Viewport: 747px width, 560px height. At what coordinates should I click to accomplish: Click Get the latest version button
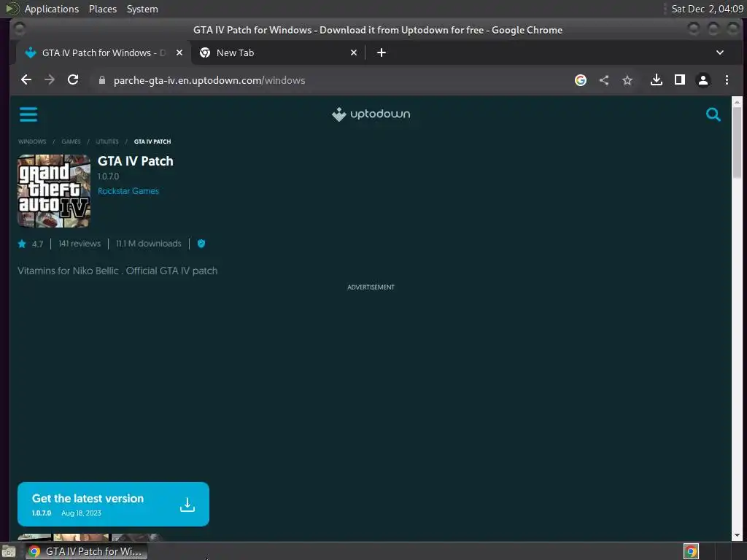(113, 505)
